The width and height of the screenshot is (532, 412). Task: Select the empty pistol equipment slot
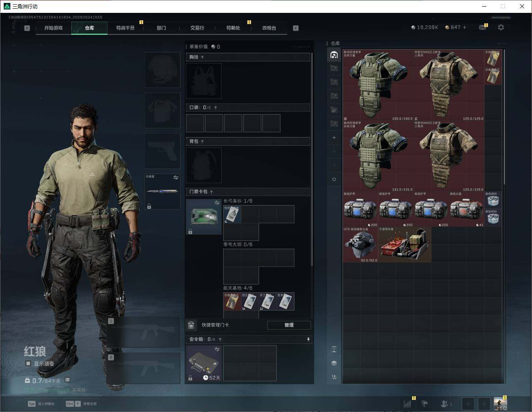163,151
